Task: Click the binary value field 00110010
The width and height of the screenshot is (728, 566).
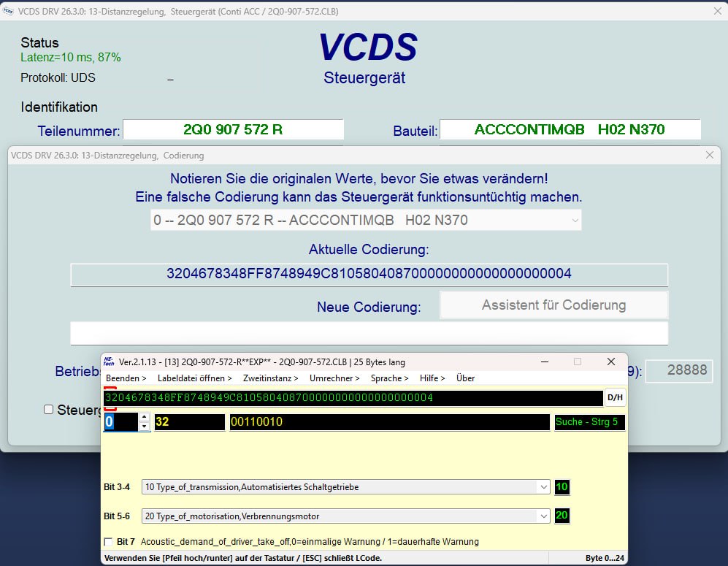Action: (x=389, y=422)
